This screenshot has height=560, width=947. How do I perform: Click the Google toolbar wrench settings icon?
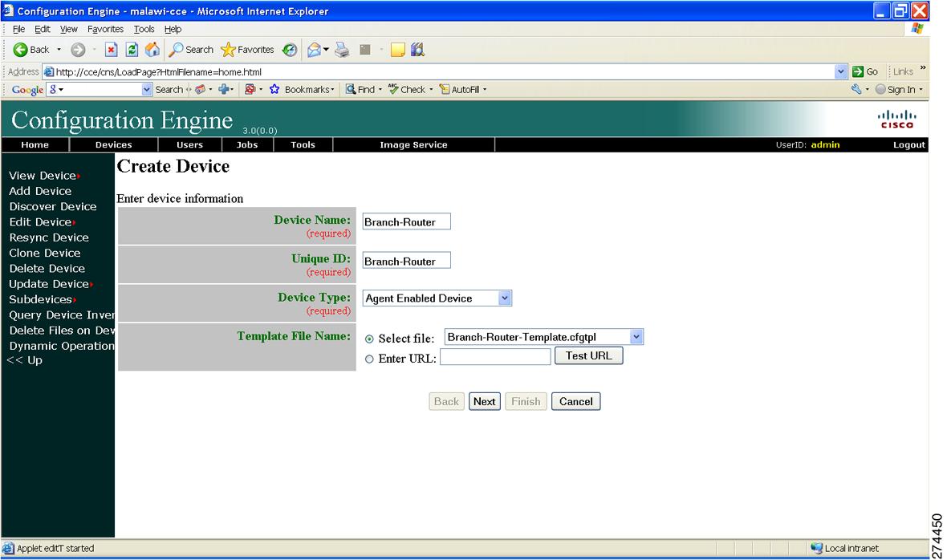point(856,89)
